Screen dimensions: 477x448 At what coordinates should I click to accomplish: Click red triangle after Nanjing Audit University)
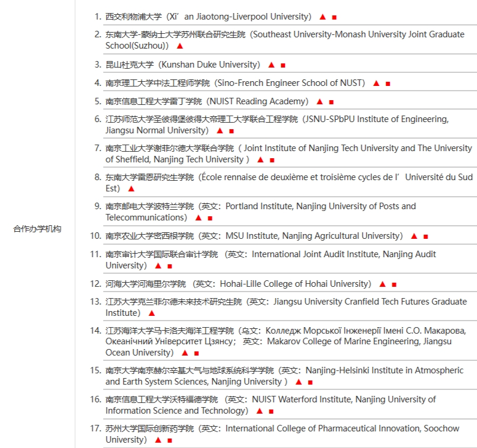pos(158,265)
